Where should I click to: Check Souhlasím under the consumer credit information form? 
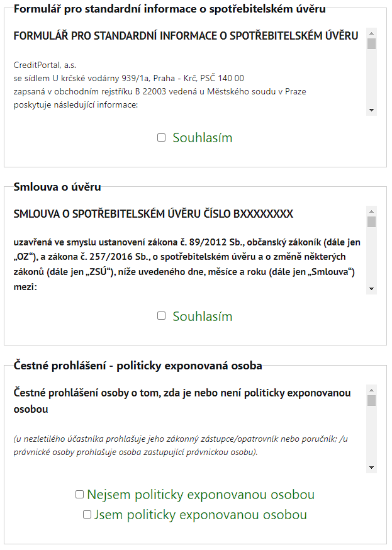(162, 138)
